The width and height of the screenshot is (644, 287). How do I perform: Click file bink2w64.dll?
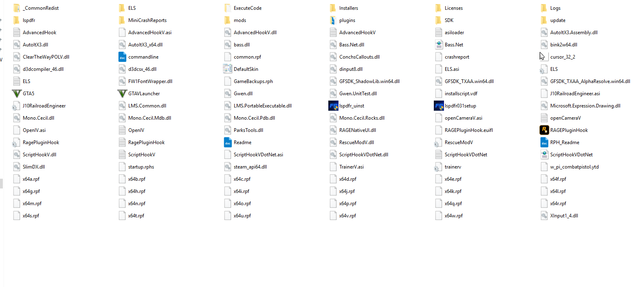click(564, 45)
